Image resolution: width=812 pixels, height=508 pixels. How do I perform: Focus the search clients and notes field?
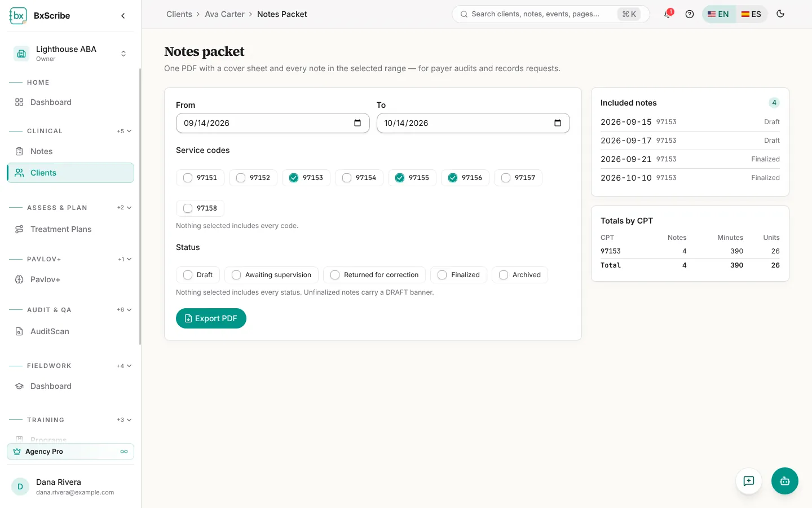tap(550, 14)
